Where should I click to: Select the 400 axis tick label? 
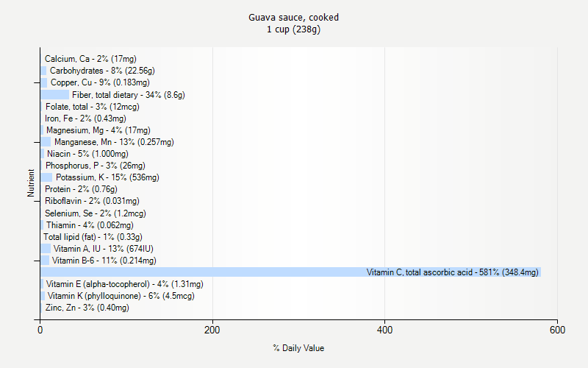pyautogui.click(x=384, y=330)
